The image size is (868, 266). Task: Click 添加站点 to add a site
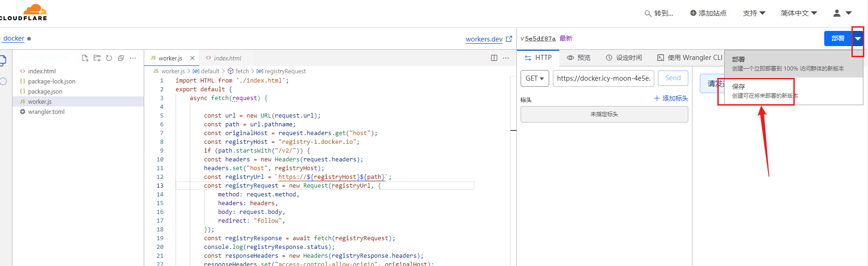pyautogui.click(x=708, y=13)
